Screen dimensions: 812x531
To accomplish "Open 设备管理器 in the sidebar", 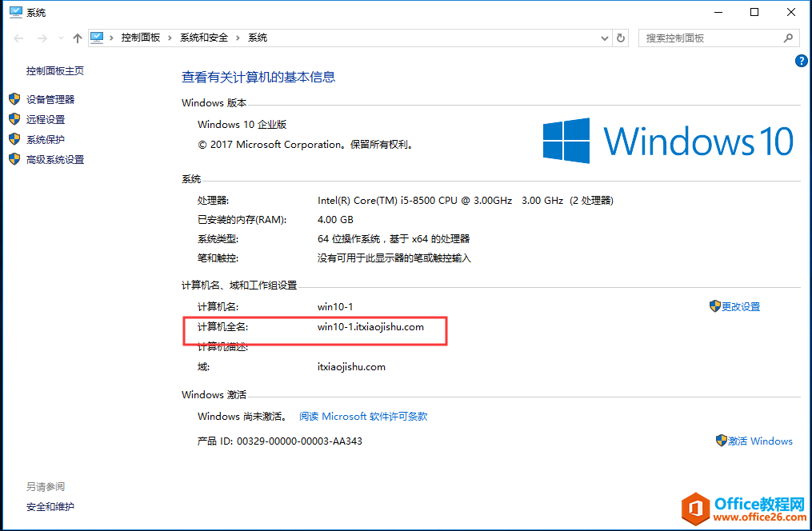I will pyautogui.click(x=50, y=99).
